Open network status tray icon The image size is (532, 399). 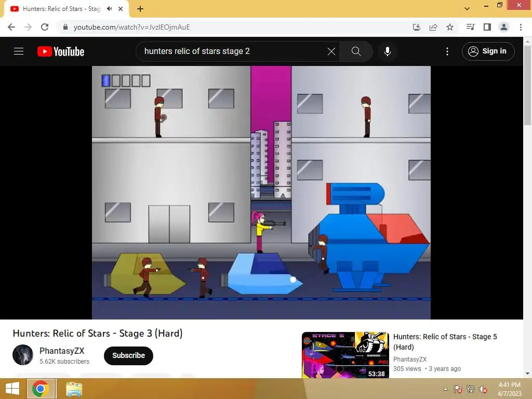pos(471,389)
